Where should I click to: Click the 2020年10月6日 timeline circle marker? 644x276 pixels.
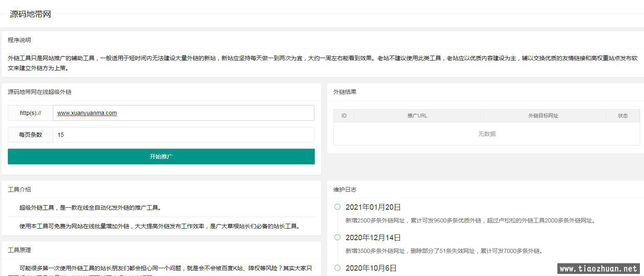tap(337, 268)
